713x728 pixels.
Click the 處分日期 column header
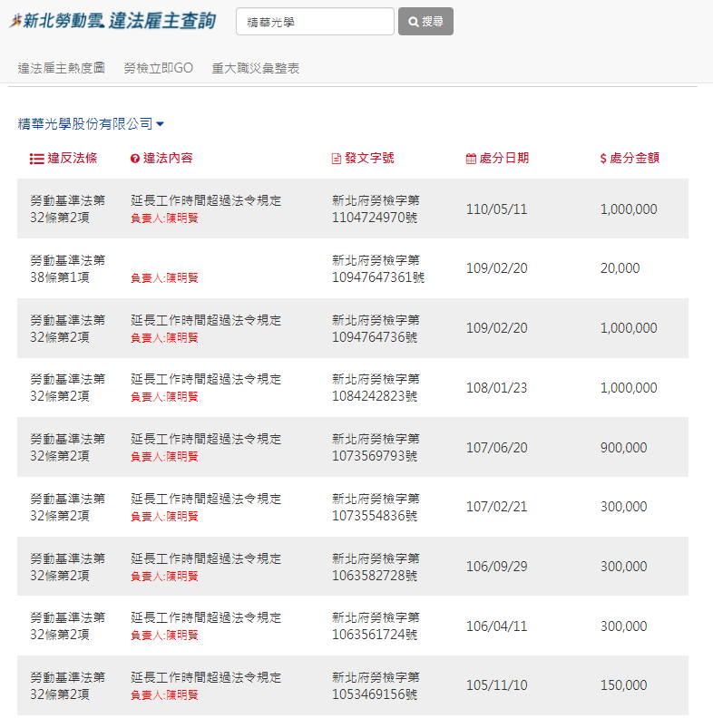[497, 159]
